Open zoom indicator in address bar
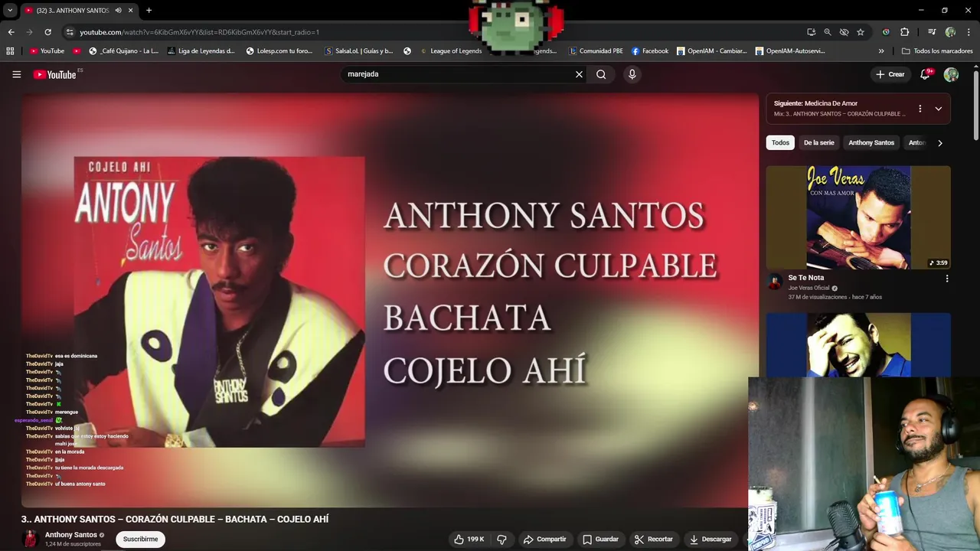 pyautogui.click(x=828, y=32)
